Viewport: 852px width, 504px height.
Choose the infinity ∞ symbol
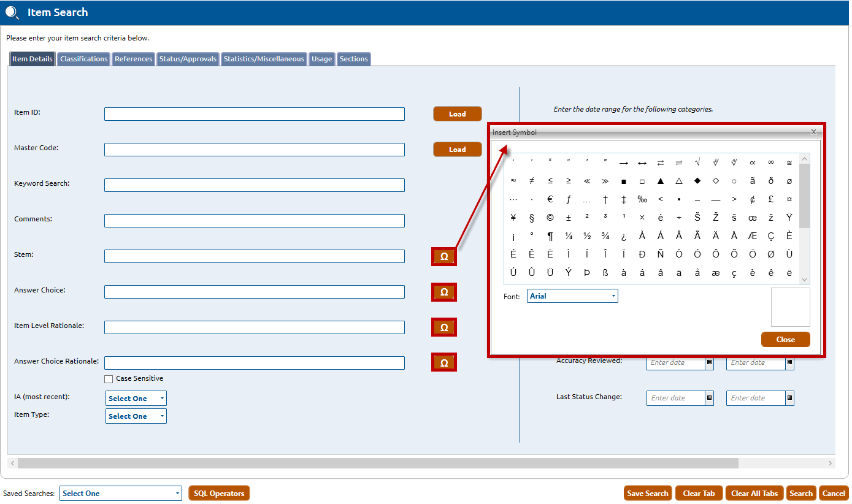point(771,162)
